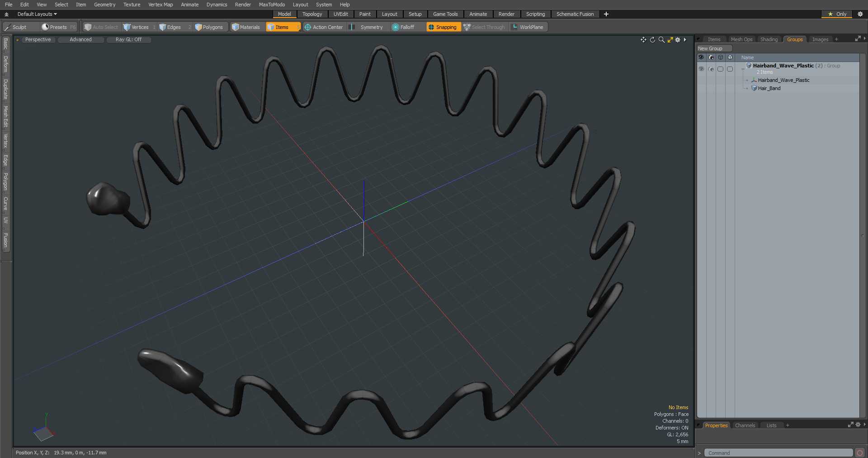Click viewport move/pan icon
The image size is (868, 458).
point(643,40)
